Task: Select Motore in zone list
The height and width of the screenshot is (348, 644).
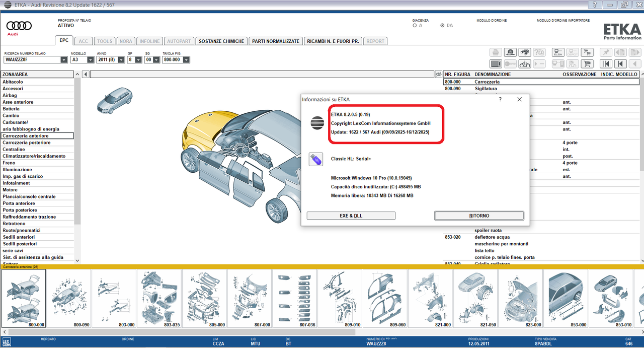Action: (x=37, y=190)
